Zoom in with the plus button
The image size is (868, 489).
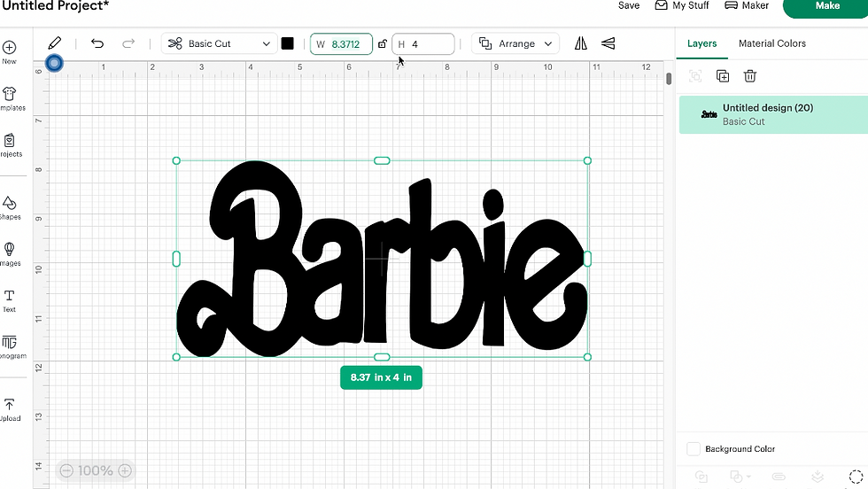(125, 470)
